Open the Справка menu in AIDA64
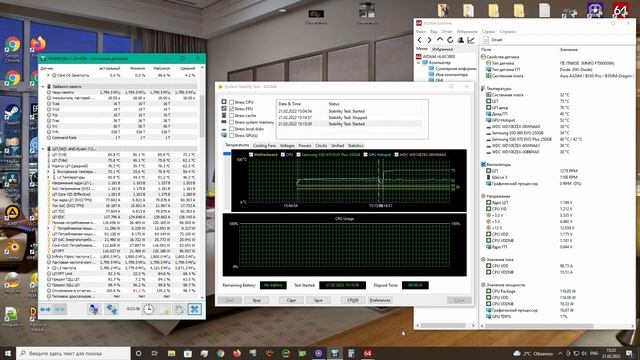This screenshot has height=360, width=640. click(507, 31)
